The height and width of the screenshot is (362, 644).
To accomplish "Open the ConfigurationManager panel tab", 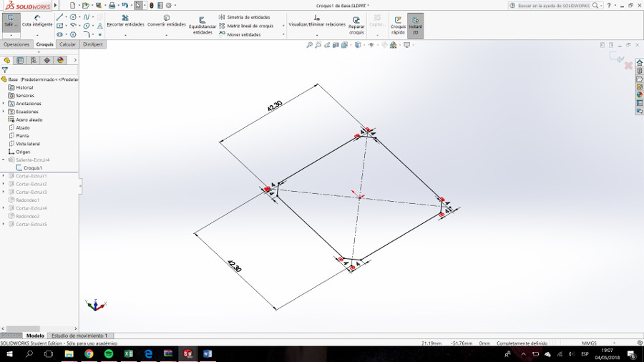I will point(33,60).
